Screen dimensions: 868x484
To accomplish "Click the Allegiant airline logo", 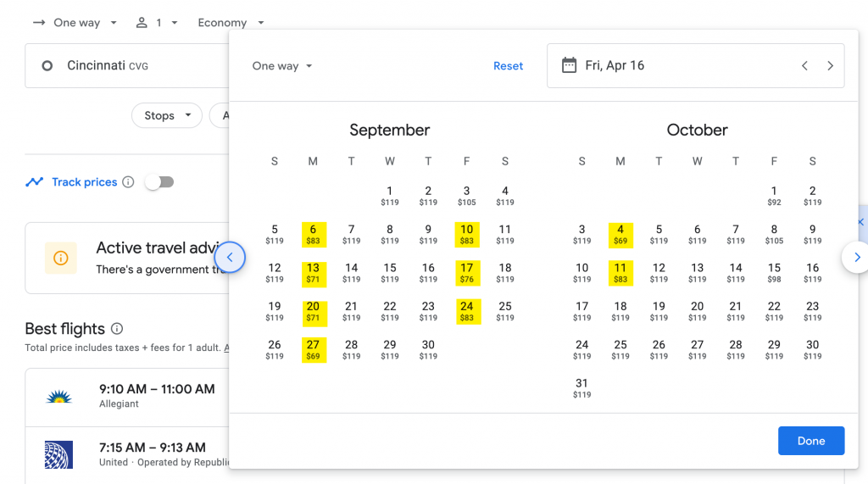I will 58,397.
